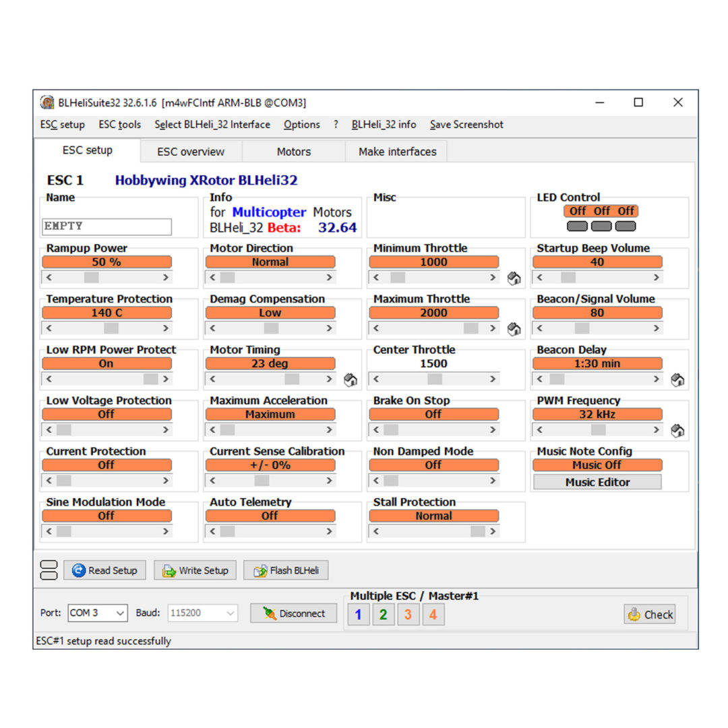The image size is (728, 728).
Task: Open the Music Editor
Action: click(597, 482)
